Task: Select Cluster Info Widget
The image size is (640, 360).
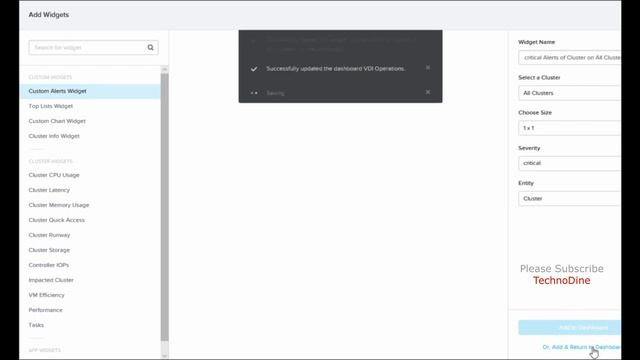Action: 54,136
